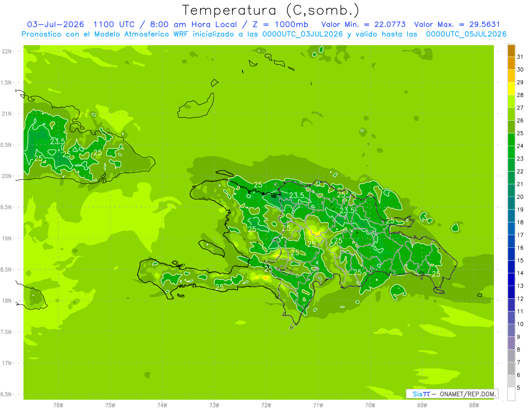Viewport: 532px width, 411px height.
Task: Click the Temperatura (C,somb.) title
Action: (x=271, y=10)
